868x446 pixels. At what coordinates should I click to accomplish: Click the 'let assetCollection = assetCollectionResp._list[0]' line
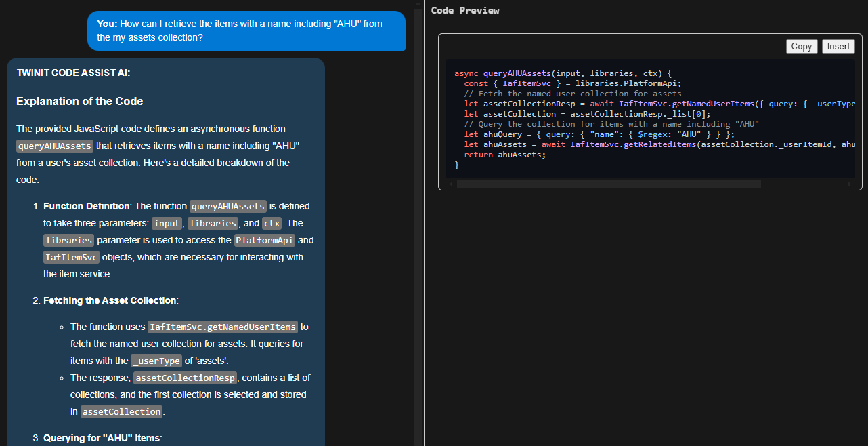pyautogui.click(x=587, y=114)
